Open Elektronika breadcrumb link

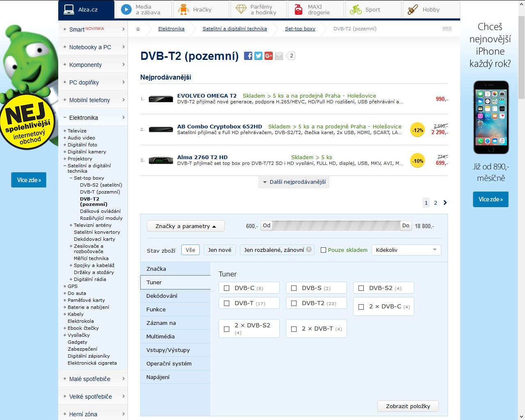[171, 29]
